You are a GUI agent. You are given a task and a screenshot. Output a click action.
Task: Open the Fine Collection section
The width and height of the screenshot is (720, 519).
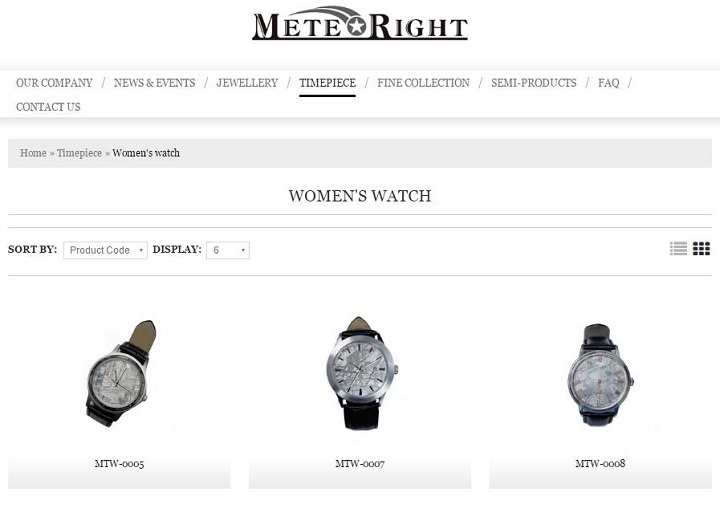pos(423,83)
